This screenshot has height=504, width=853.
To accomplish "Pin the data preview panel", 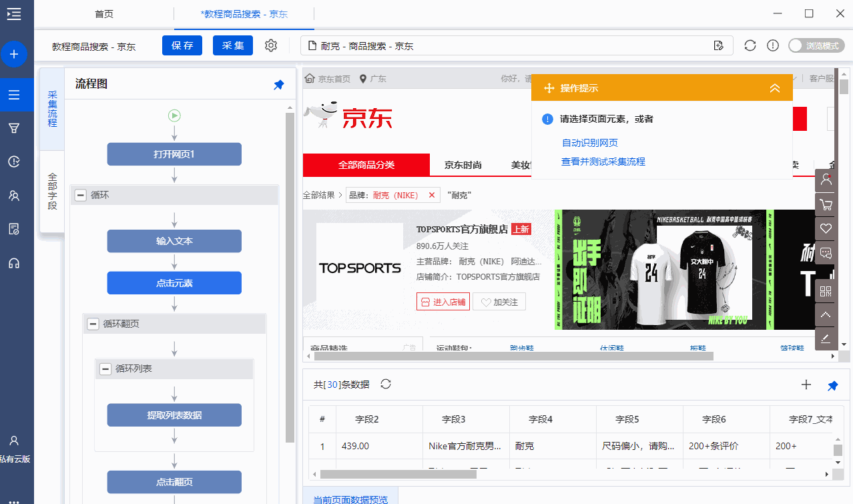I will click(832, 385).
